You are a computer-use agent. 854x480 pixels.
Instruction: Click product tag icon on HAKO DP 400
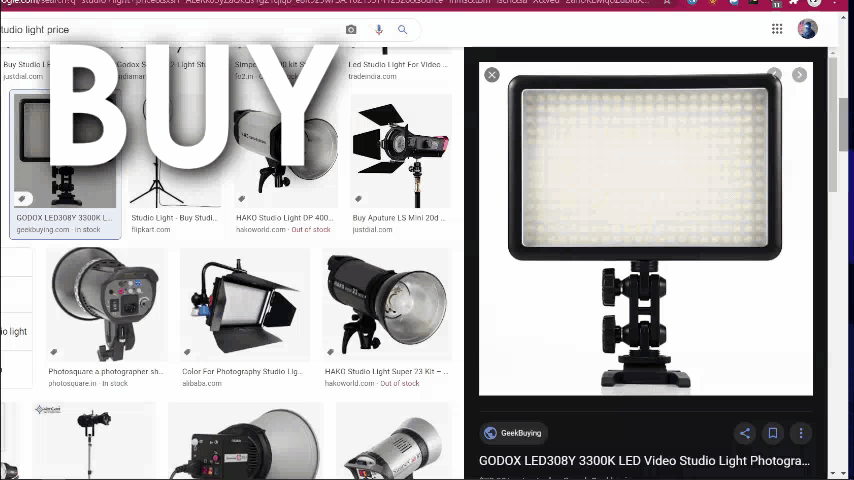242,199
